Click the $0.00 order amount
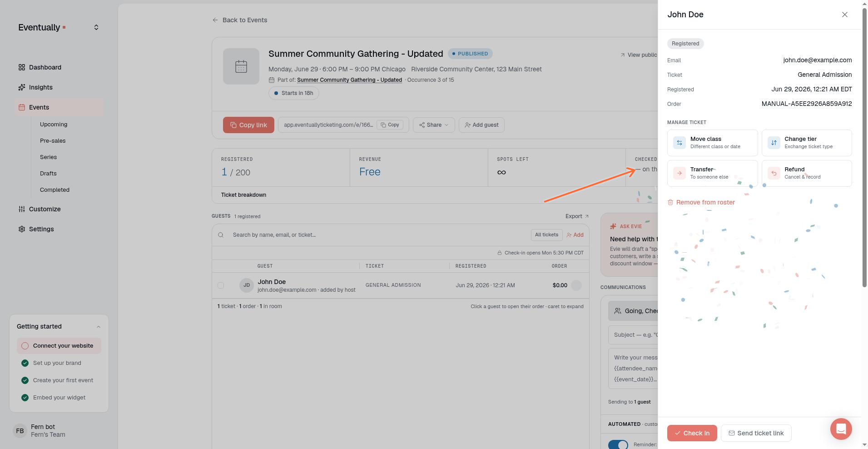The width and height of the screenshot is (868, 449). point(560,285)
